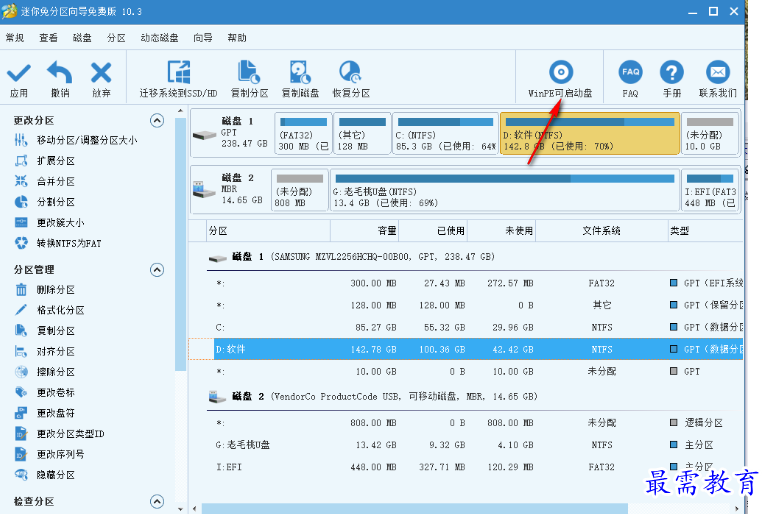Click the 放弃 (Discard) X icon

[101, 72]
